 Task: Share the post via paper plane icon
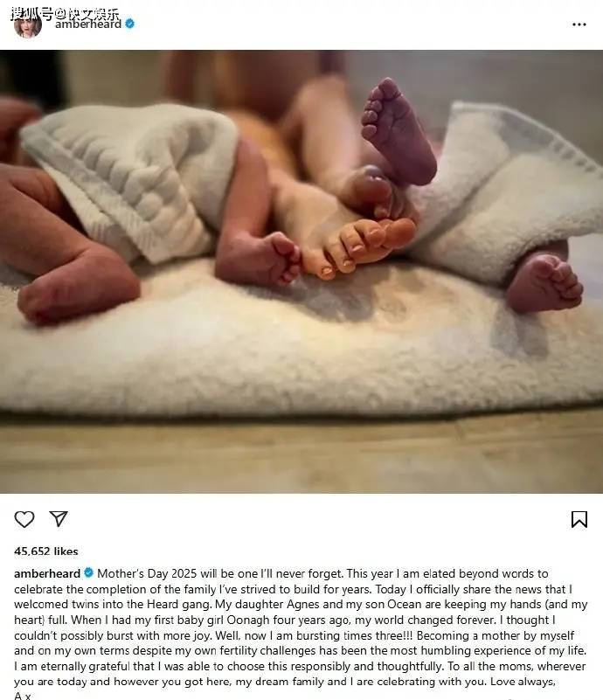click(x=59, y=519)
